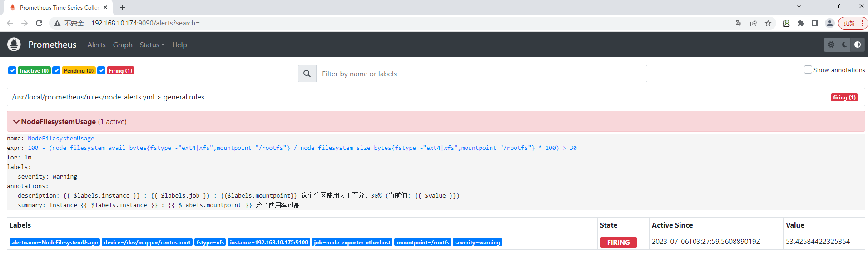Screen dimensions: 868x263
Task: Enable Show annotations checkbox
Action: pyautogui.click(x=808, y=69)
